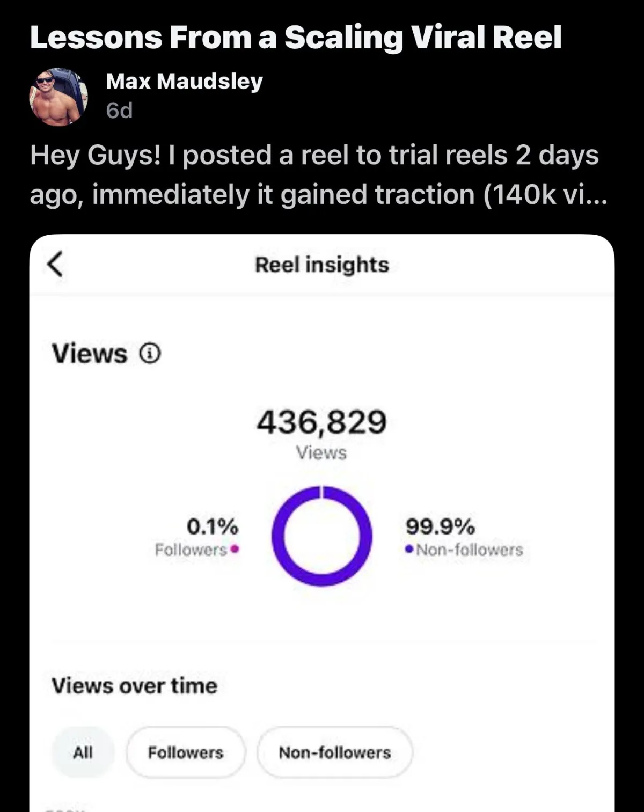Open Max Maudsley's profile picture

(58, 97)
